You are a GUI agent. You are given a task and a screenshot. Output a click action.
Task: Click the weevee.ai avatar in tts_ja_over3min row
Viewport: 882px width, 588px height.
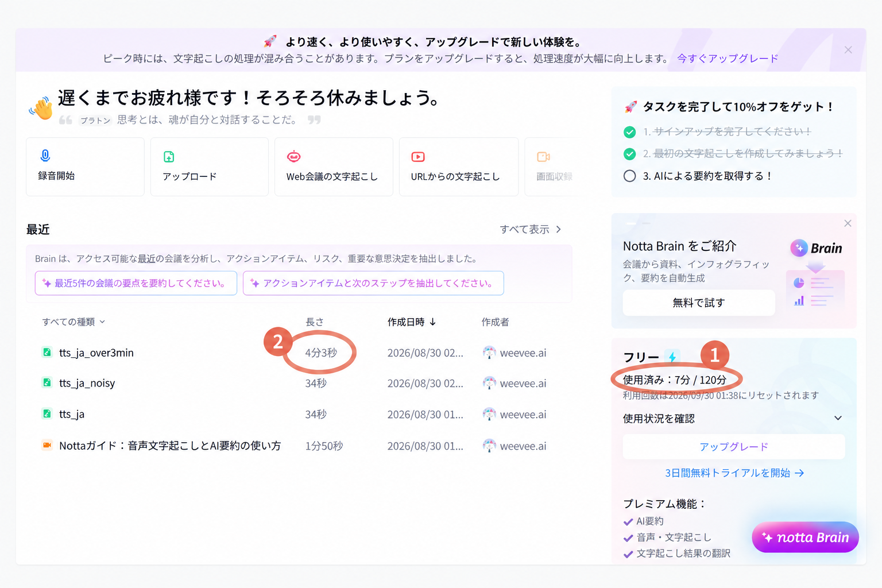point(489,353)
